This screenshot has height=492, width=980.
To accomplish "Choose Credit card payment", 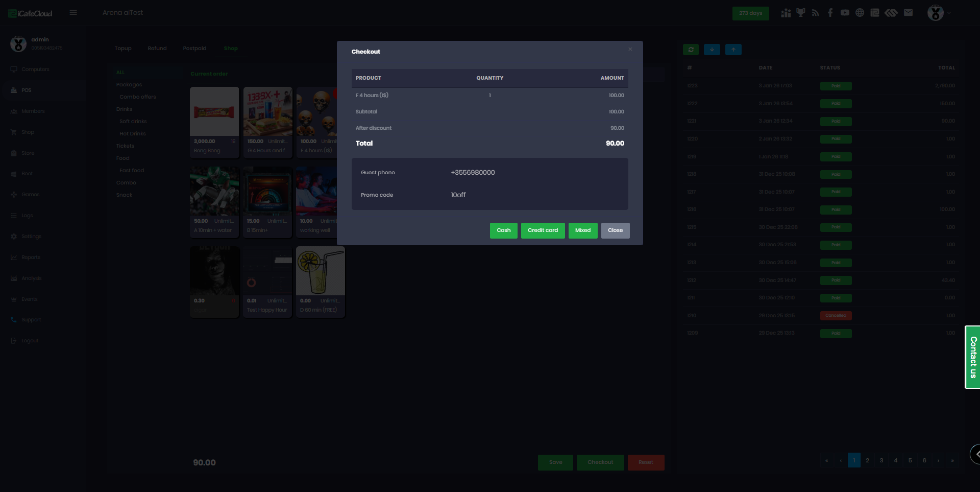I will 543,230.
